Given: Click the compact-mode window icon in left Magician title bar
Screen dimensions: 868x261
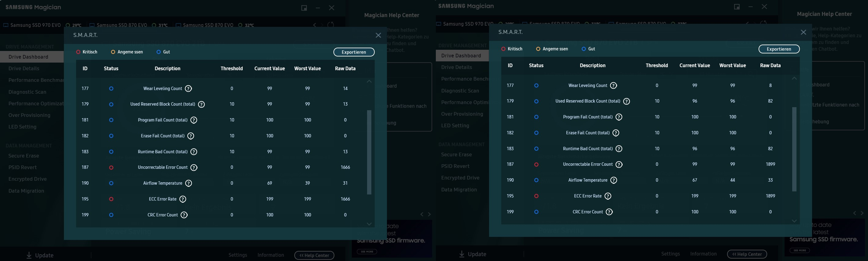Looking at the screenshot, I should pyautogui.click(x=304, y=8).
